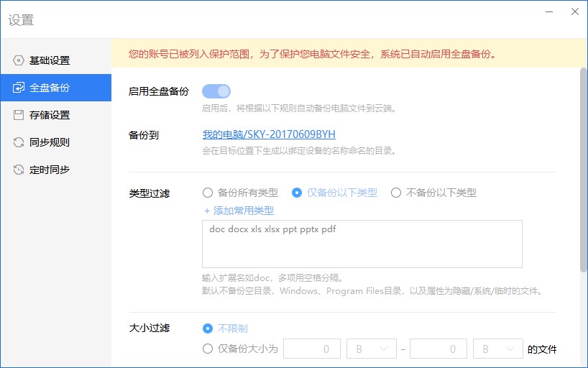The height and width of the screenshot is (368, 588).
Task: Open the 基础设置 tab
Action: tap(56, 60)
